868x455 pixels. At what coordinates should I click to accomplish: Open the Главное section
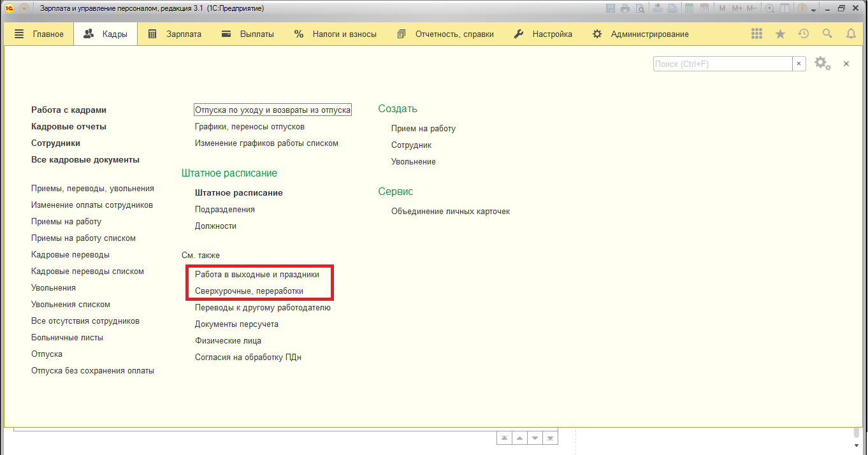coord(39,34)
